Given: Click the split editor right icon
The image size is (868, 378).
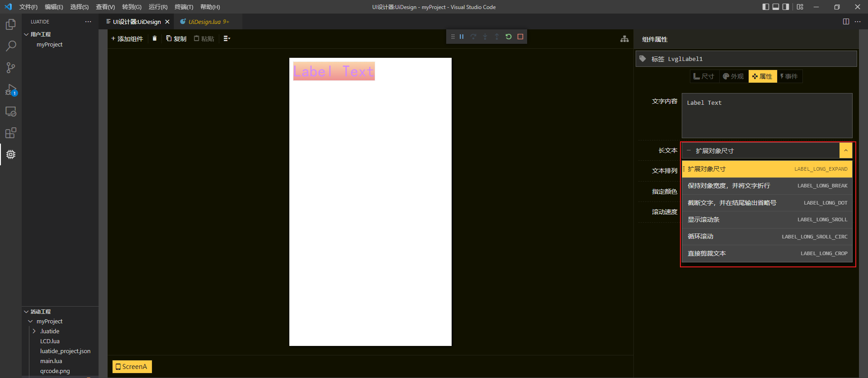Looking at the screenshot, I should pyautogui.click(x=846, y=22).
